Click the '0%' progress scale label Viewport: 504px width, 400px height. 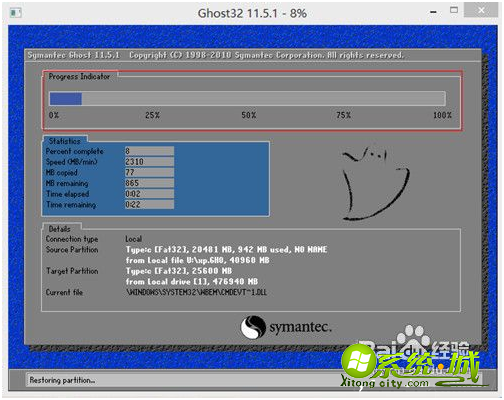point(54,115)
